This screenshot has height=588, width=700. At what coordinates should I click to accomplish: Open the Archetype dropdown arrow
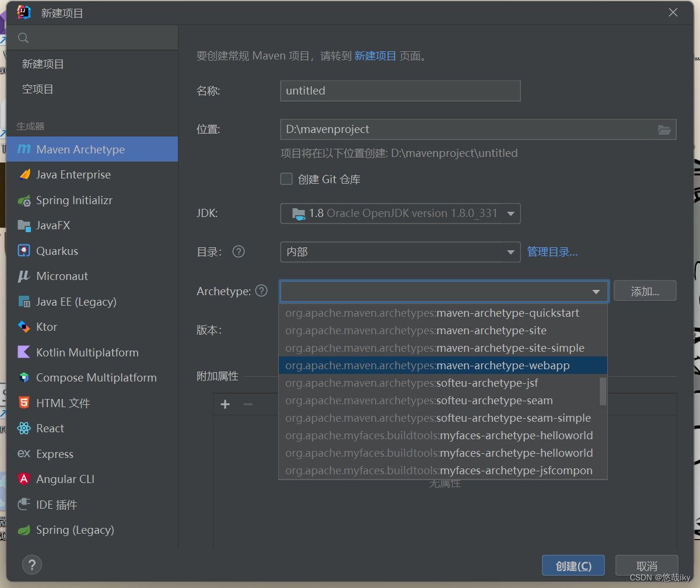596,291
